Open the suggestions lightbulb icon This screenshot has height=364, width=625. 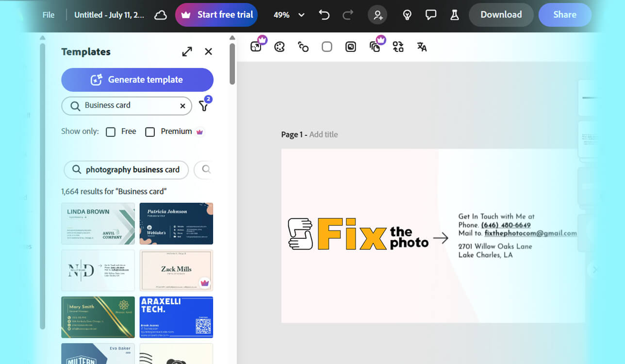pyautogui.click(x=407, y=15)
